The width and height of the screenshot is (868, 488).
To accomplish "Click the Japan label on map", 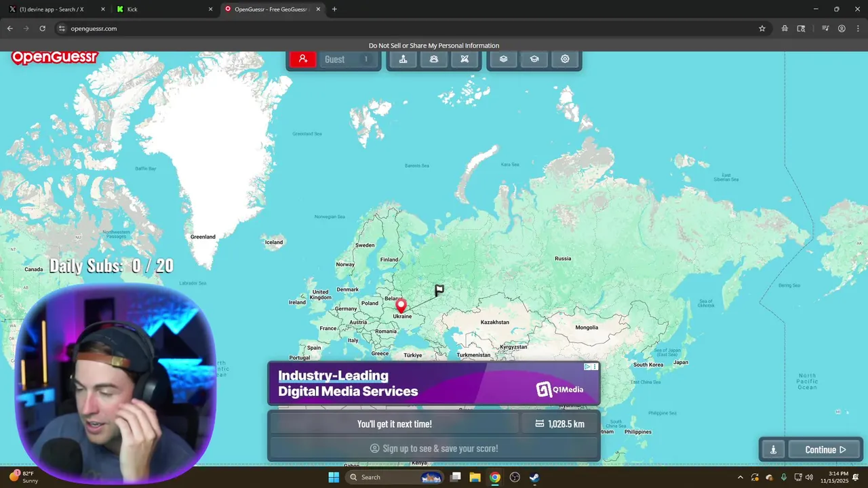I will [x=680, y=362].
